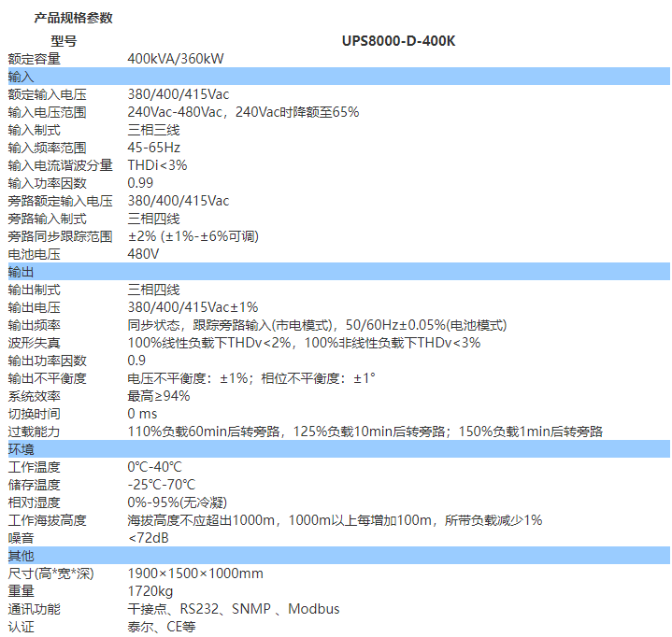Select the 输入电压范围 row label
Viewport: 672px width, 637px height.
(47, 112)
